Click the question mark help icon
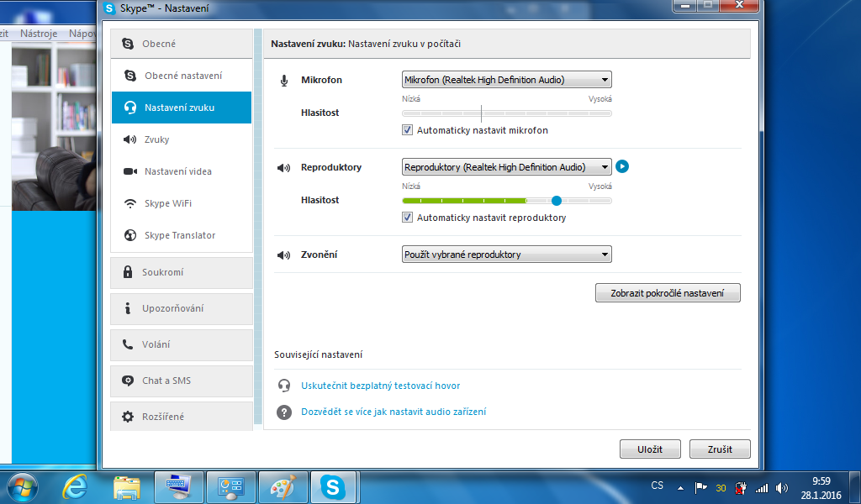 pyautogui.click(x=284, y=412)
